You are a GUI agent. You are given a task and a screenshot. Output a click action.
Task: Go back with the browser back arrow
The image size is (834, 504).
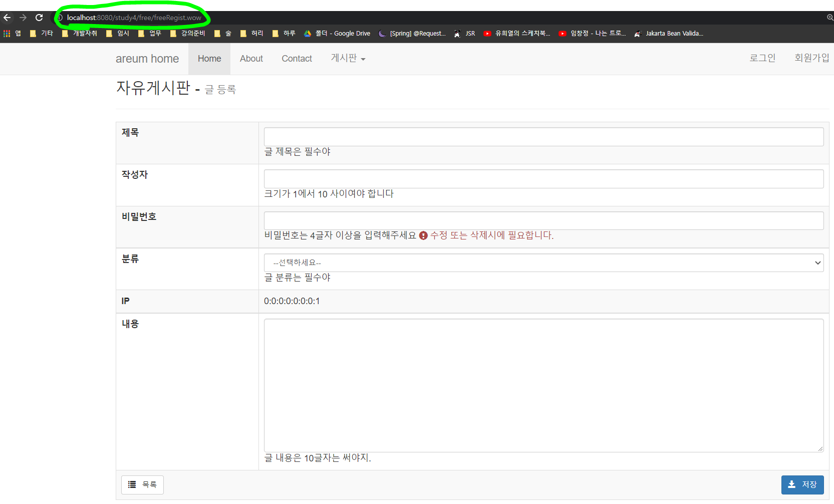click(7, 18)
